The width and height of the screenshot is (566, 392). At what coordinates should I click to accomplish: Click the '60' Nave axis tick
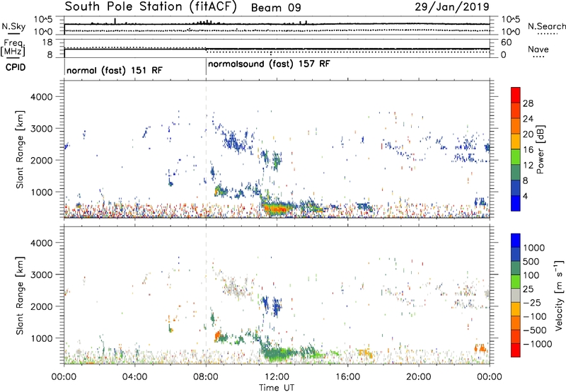[x=507, y=42]
